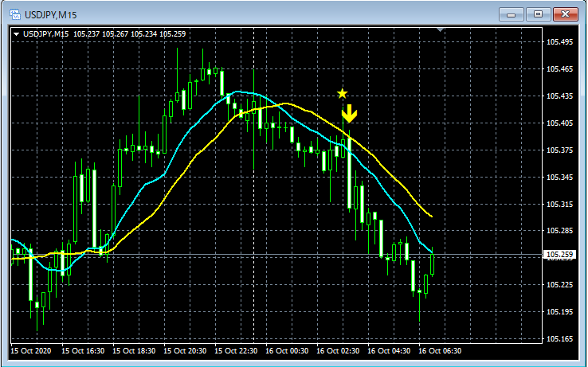Click the 105.405 price scale label

pyautogui.click(x=559, y=123)
